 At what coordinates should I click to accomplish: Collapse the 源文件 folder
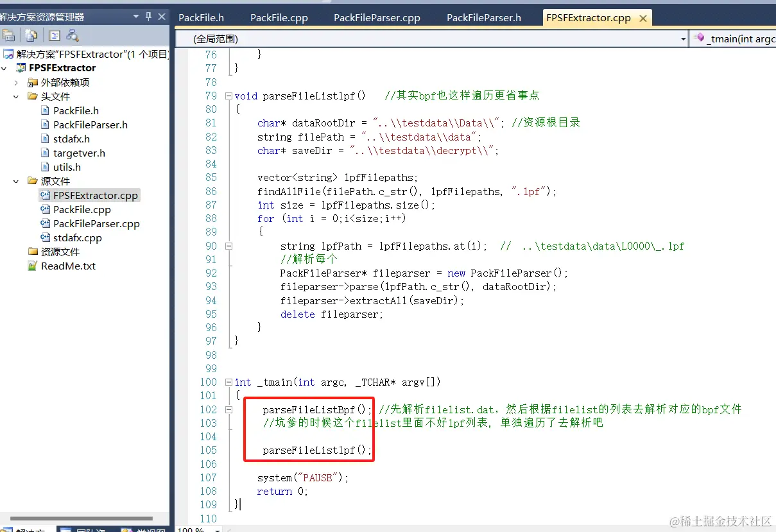click(16, 182)
